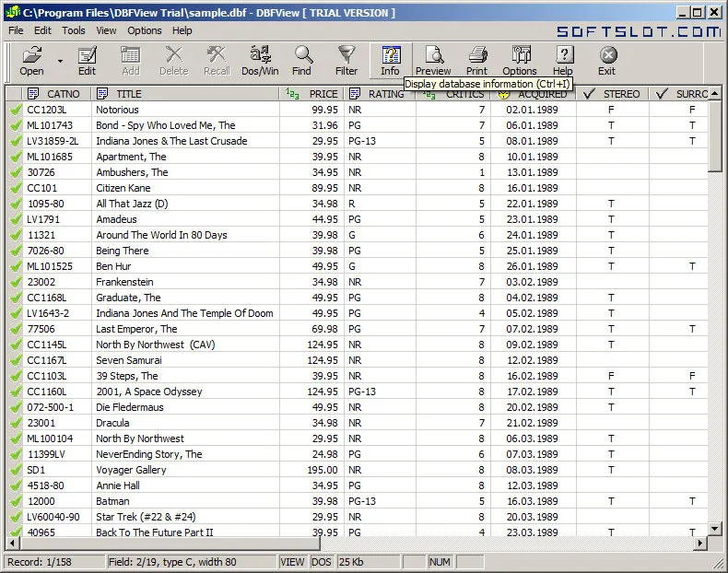Open the Tools menu
728x573 pixels.
74,30
